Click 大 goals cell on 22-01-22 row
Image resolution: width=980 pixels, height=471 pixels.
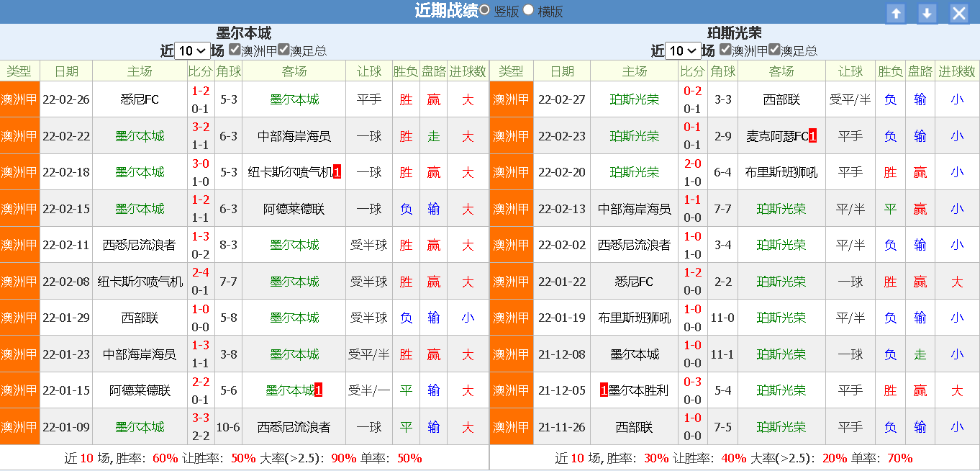[x=957, y=282]
